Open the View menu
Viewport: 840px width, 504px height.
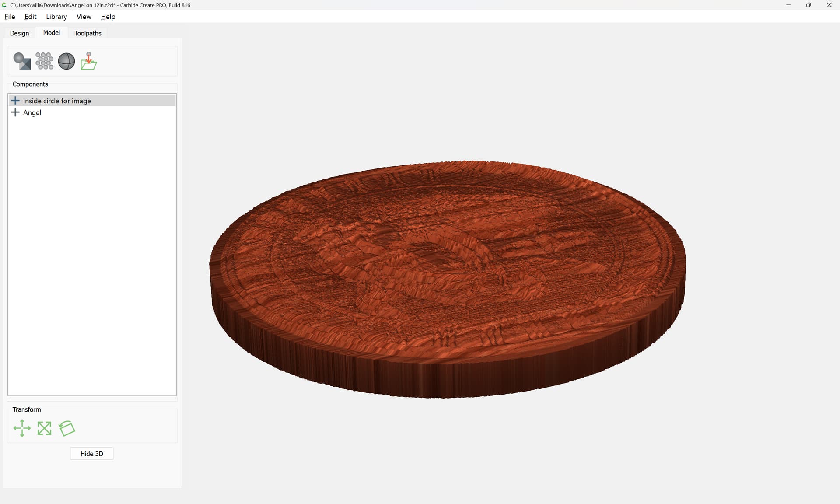[x=84, y=17]
